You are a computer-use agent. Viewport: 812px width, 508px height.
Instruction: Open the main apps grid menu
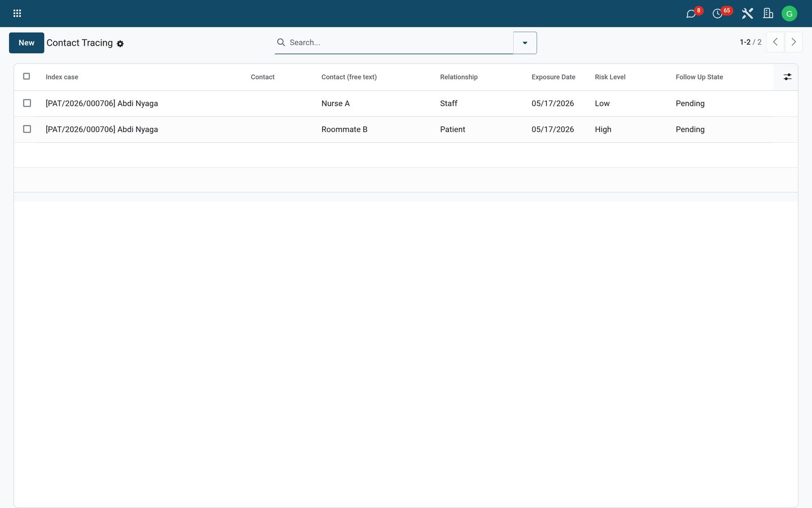tap(17, 13)
